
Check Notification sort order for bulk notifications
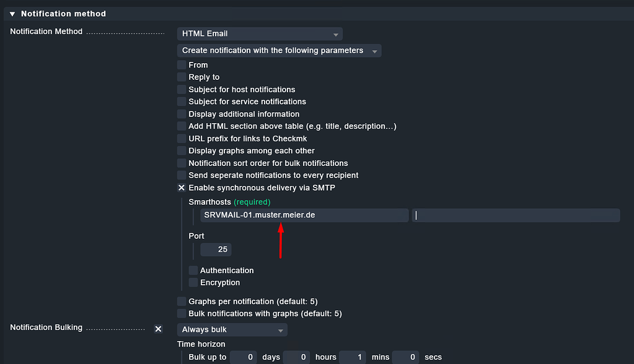(181, 163)
